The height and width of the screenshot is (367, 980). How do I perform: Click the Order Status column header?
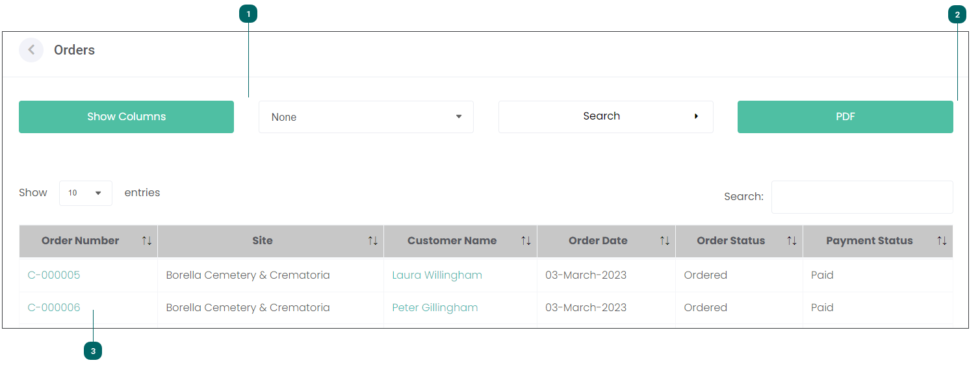click(739, 241)
